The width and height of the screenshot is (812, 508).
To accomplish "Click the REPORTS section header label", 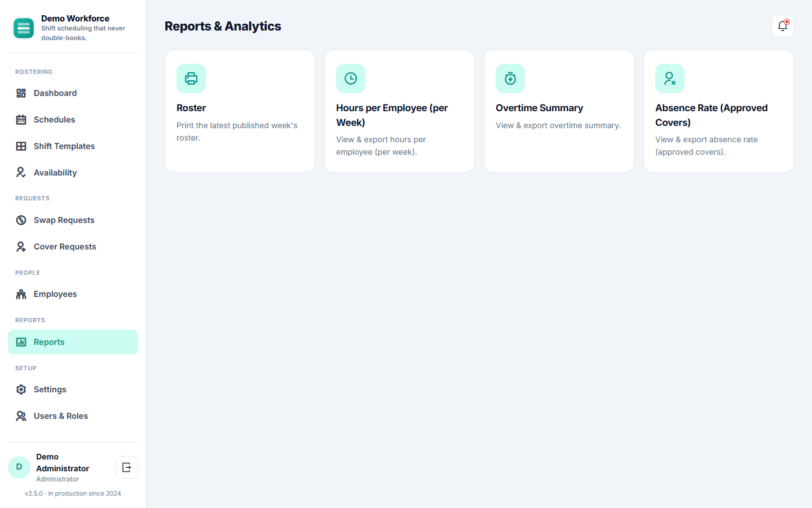I will (x=30, y=320).
